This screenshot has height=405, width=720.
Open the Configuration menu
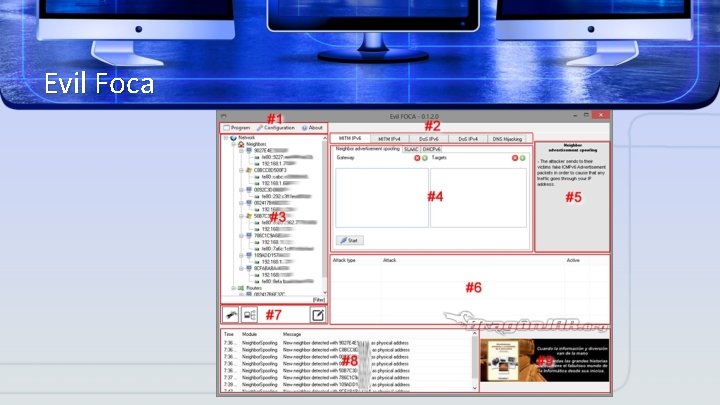(x=276, y=128)
